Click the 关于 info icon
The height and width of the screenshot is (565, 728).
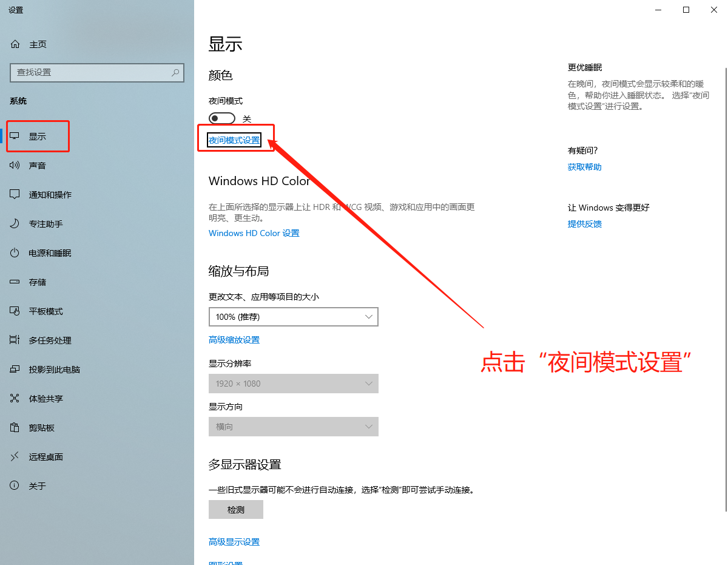(x=15, y=486)
